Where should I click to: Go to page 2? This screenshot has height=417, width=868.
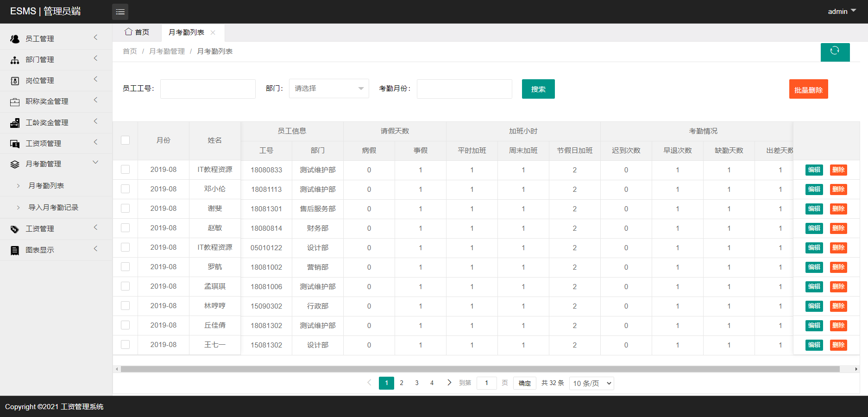pos(402,383)
